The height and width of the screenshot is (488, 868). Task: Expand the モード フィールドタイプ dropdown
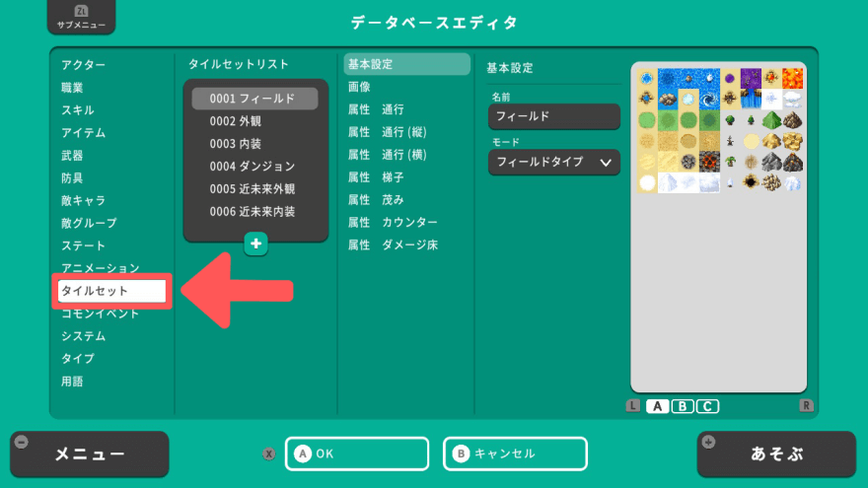tap(553, 162)
